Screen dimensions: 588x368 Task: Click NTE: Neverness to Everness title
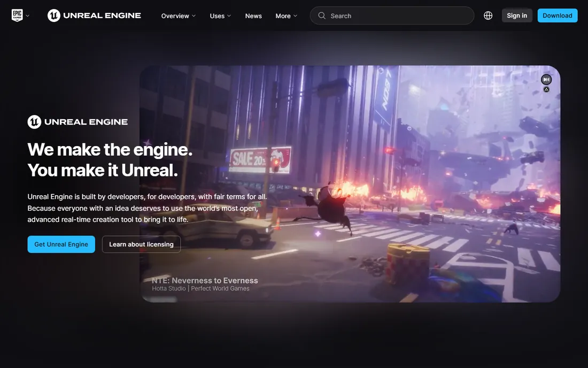tap(205, 280)
